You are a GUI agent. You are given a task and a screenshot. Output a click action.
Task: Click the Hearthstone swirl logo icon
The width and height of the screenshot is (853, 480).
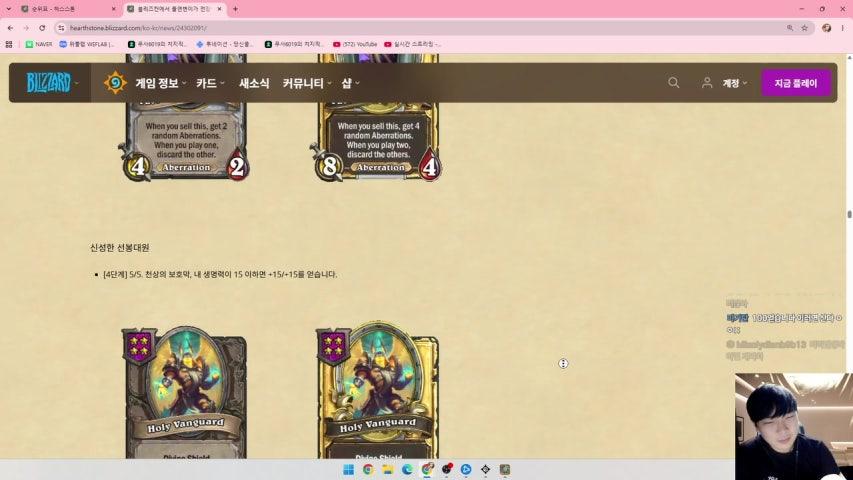[115, 83]
